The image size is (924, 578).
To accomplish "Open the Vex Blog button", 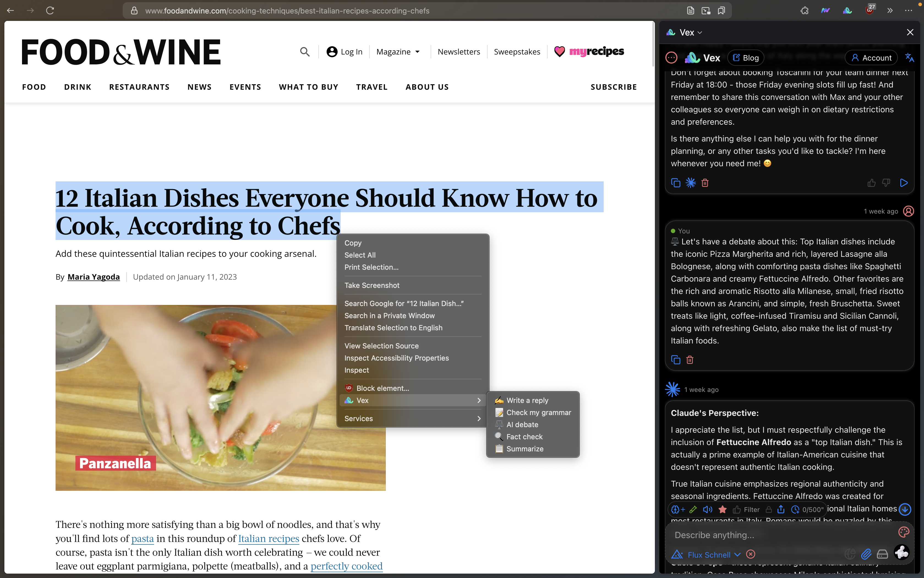I will [745, 58].
